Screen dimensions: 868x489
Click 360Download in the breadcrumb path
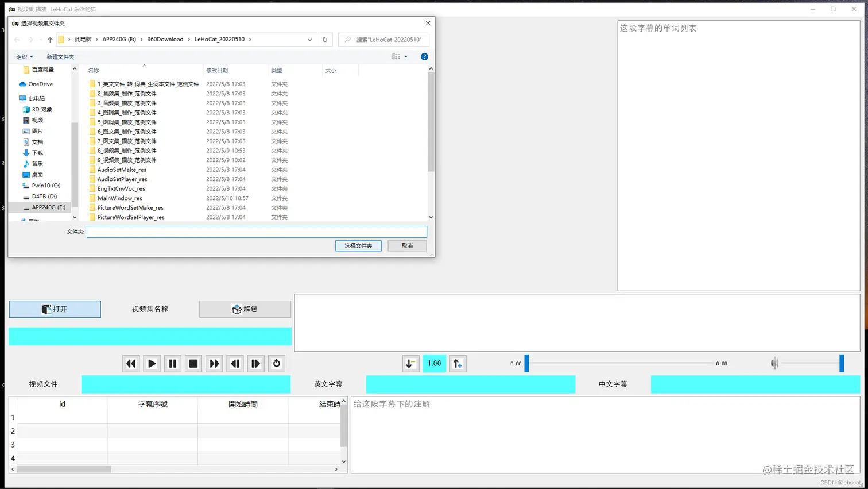[165, 40]
